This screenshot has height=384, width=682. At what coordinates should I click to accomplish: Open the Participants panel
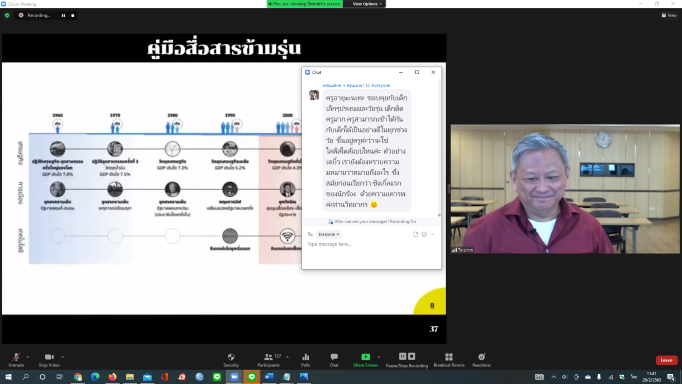(x=269, y=360)
